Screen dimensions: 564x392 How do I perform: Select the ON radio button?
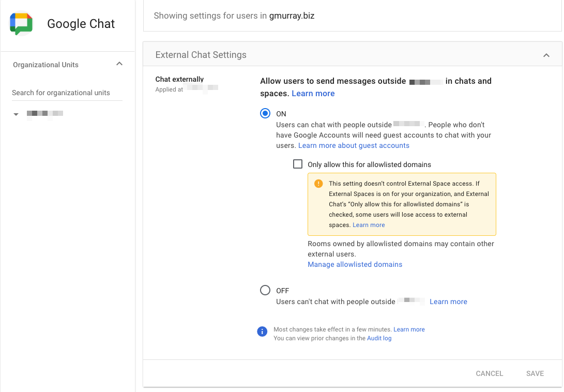tap(265, 113)
